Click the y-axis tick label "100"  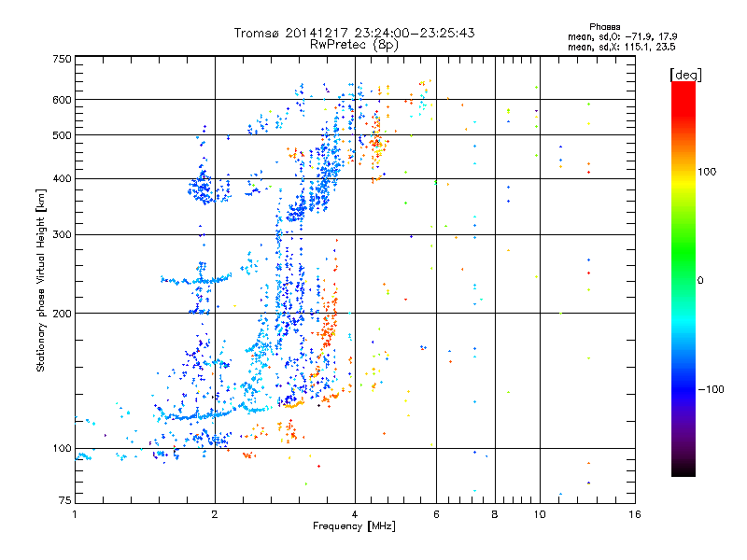coord(63,448)
